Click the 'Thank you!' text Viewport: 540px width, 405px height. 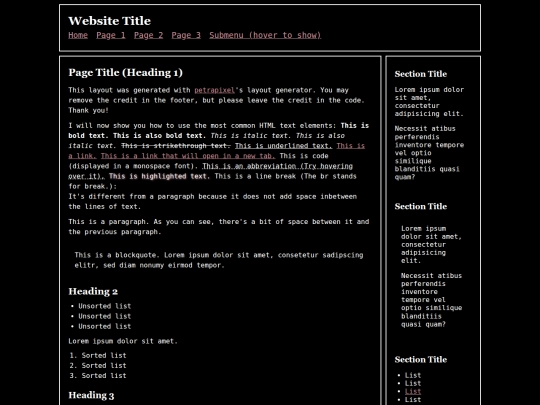(x=89, y=111)
